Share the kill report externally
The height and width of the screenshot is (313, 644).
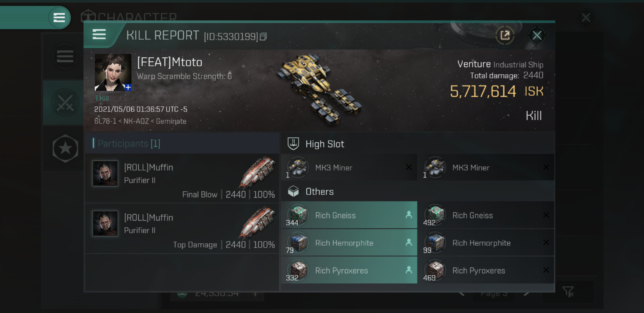click(x=505, y=35)
